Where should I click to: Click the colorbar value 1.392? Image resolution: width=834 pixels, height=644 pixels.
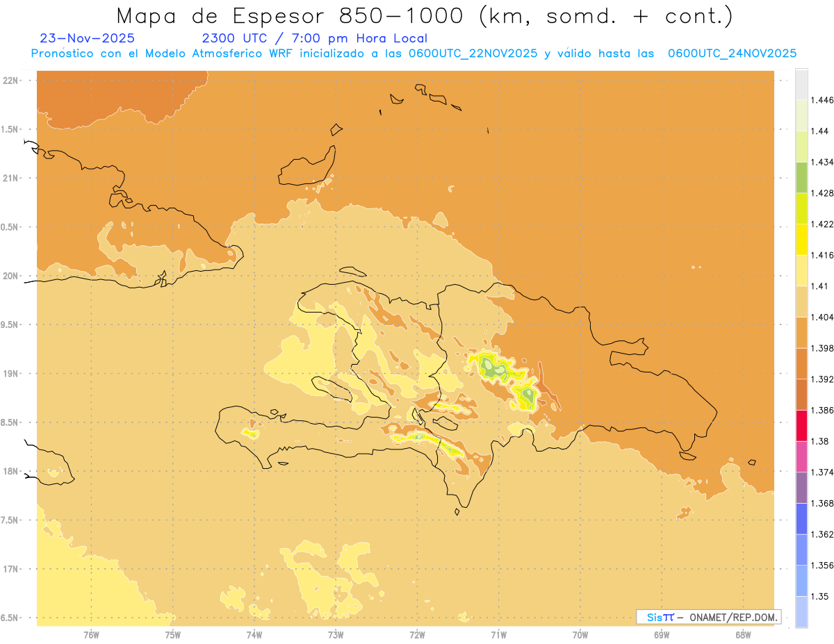tap(822, 379)
